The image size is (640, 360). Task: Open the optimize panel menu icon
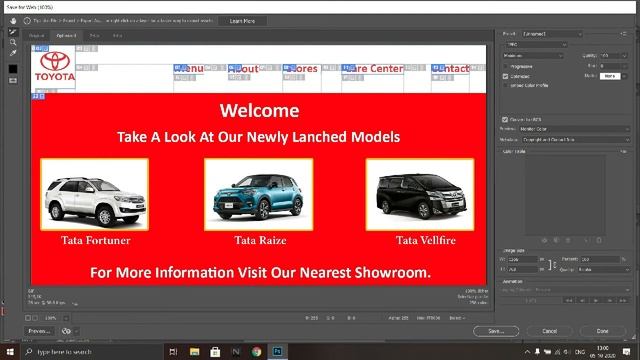coord(623,34)
